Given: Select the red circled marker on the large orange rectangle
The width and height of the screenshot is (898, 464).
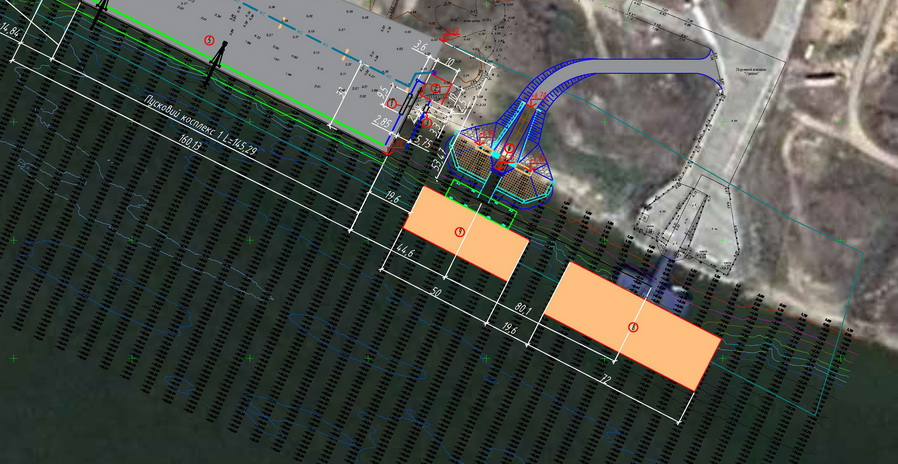Looking at the screenshot, I should [633, 327].
